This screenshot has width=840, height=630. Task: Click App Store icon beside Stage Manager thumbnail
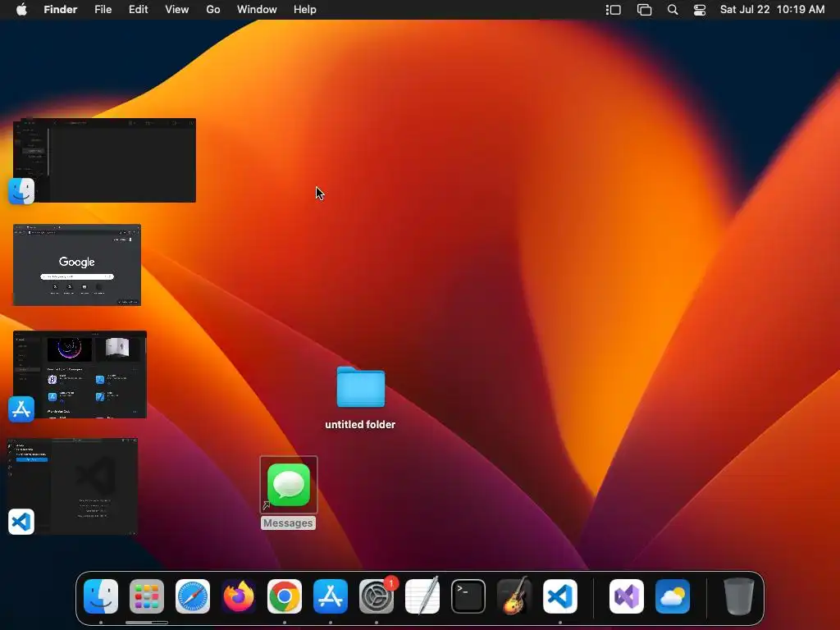point(21,409)
